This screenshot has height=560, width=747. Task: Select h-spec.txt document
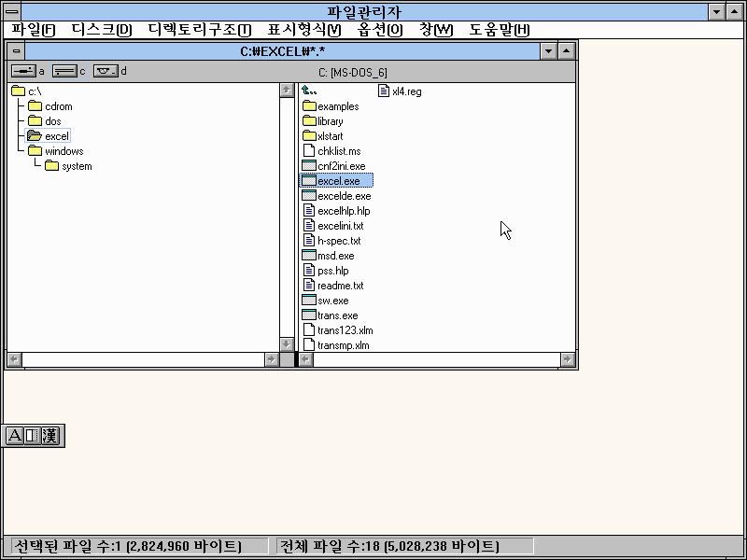pos(331,241)
